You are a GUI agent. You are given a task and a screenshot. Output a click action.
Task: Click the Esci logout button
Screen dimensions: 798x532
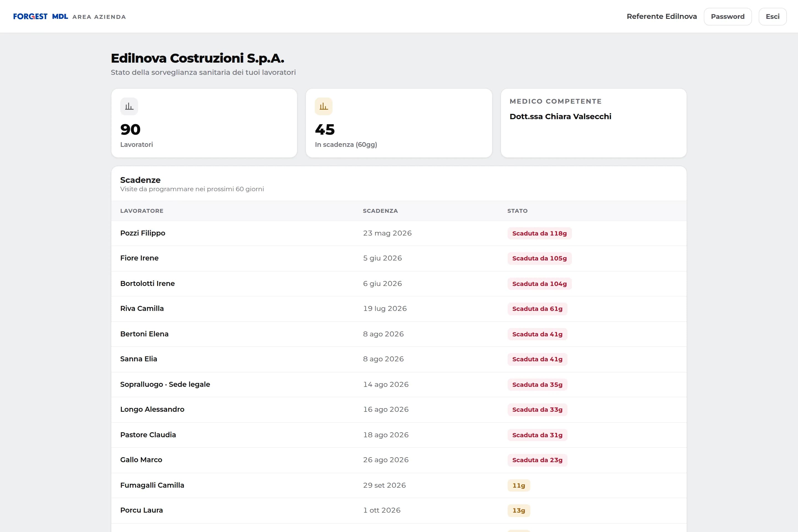pyautogui.click(x=773, y=16)
